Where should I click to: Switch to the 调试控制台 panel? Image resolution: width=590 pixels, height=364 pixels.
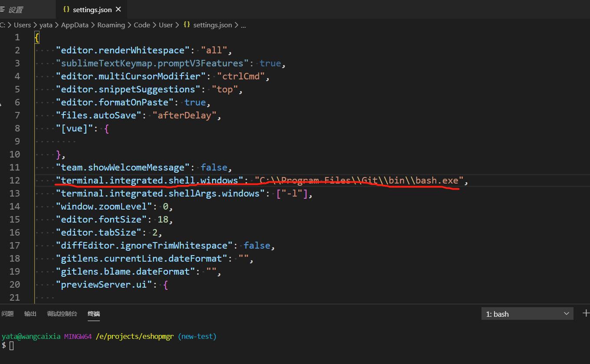tap(62, 313)
